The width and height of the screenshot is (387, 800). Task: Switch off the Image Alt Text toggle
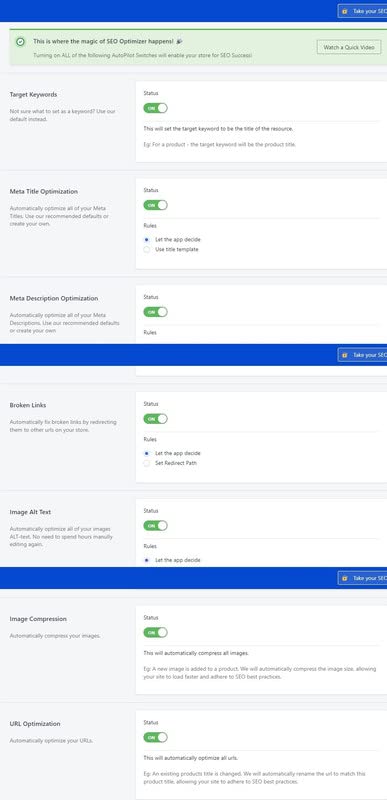(x=156, y=526)
